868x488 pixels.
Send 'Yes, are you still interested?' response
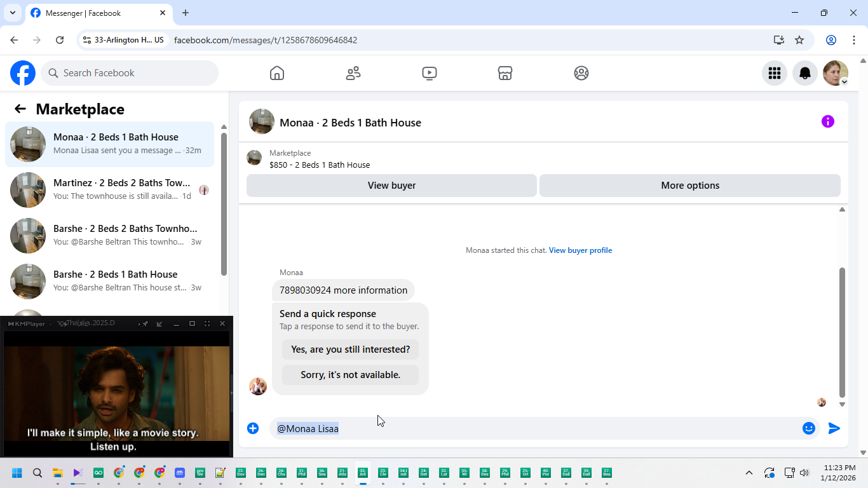click(350, 349)
